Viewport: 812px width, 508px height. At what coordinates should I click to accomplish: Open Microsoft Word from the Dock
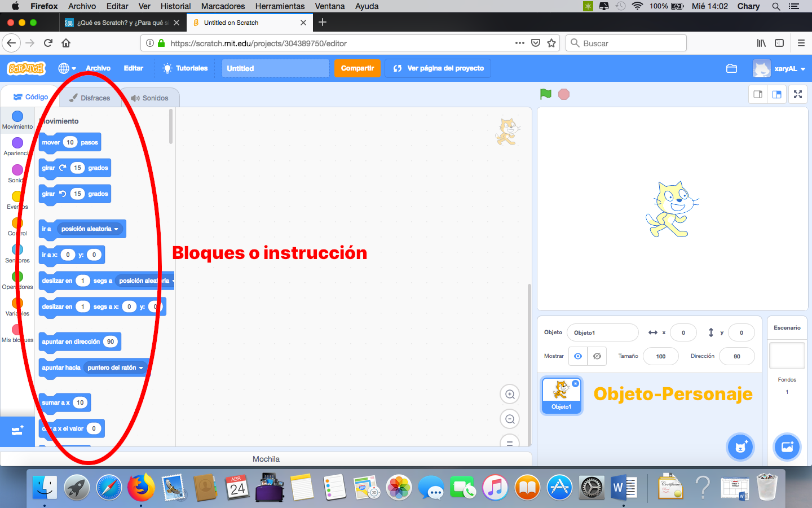tap(623, 488)
